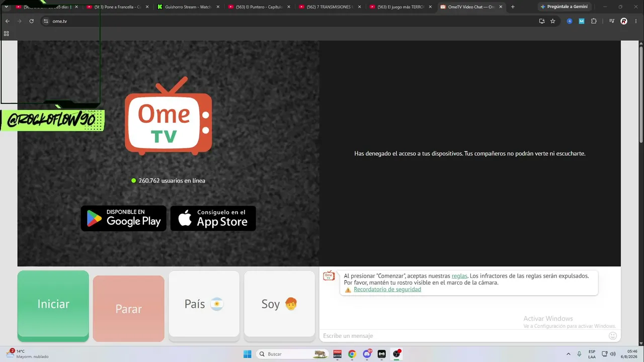Click the Buscar taskbar search box
644x362 pixels.
[x=292, y=354]
